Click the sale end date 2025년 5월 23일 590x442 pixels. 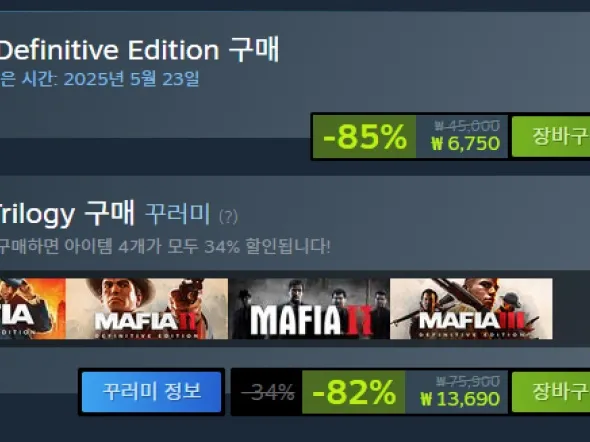pos(131,79)
